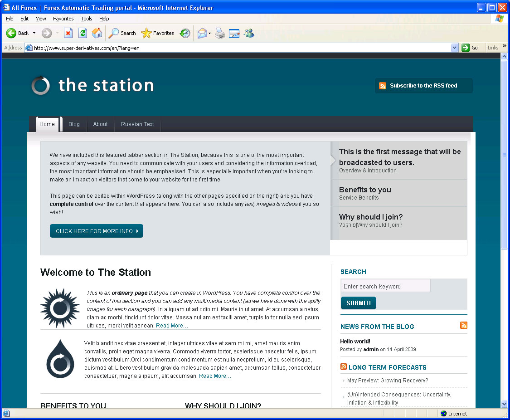Open the Messenger icon in toolbar

coord(249,33)
